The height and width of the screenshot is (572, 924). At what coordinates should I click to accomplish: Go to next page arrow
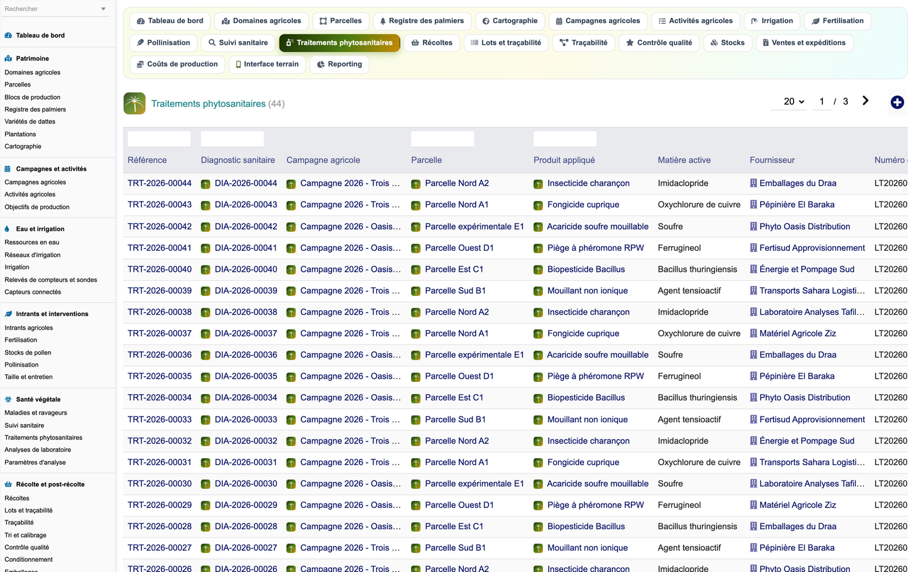pyautogui.click(x=865, y=100)
